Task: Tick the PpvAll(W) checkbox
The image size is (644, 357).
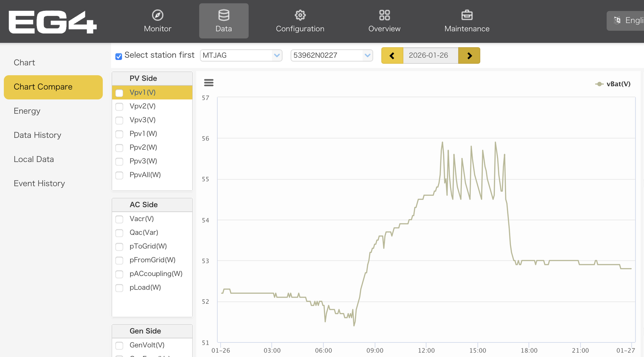Action: tap(119, 175)
